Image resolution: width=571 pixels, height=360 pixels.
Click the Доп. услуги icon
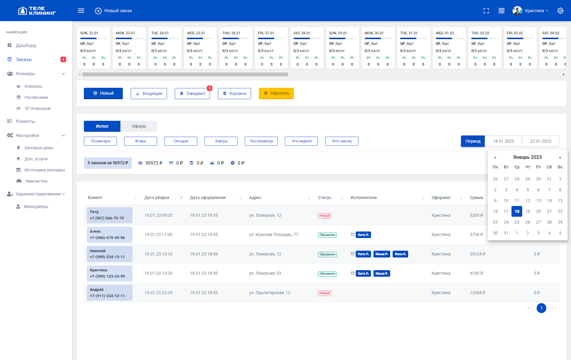[x=19, y=159]
